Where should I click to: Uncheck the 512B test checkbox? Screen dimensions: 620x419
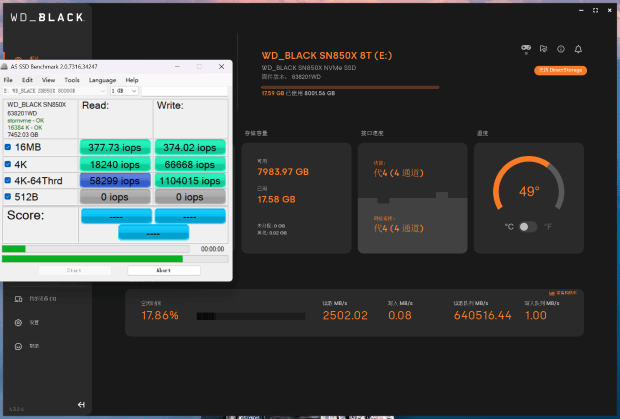pyautogui.click(x=8, y=196)
